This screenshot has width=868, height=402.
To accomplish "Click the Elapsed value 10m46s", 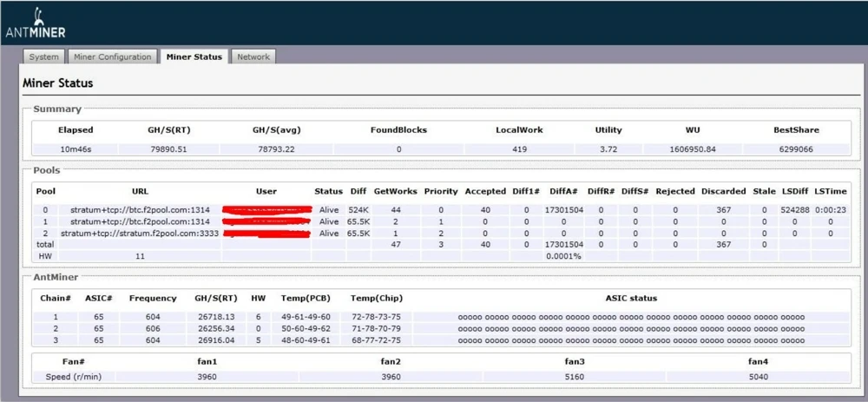I will pos(76,149).
